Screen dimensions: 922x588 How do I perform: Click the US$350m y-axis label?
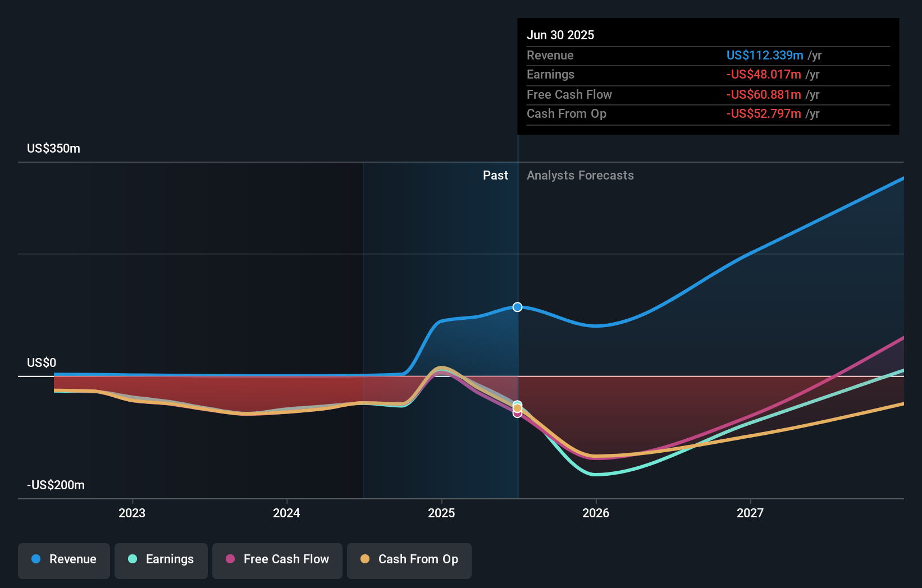pos(53,149)
